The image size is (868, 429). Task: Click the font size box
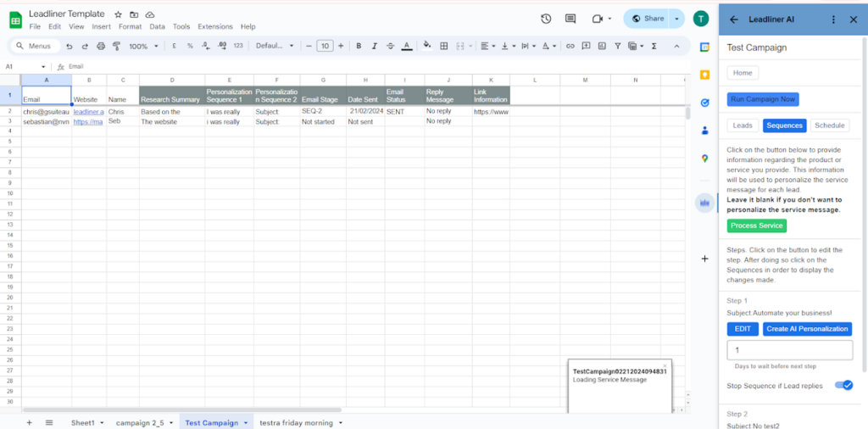pyautogui.click(x=325, y=46)
